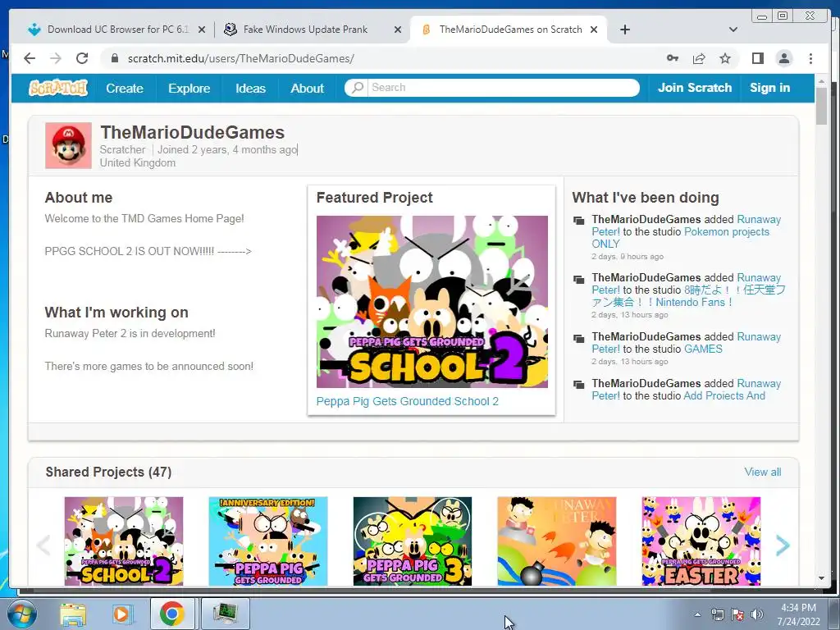Click the Shared Projects (47) heading
The image size is (840, 630).
pos(108,472)
